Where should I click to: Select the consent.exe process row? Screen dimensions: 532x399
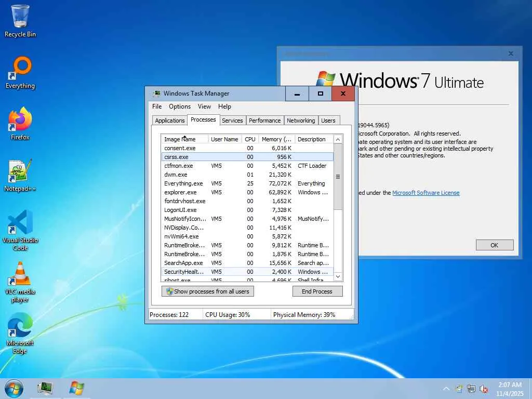(247, 148)
